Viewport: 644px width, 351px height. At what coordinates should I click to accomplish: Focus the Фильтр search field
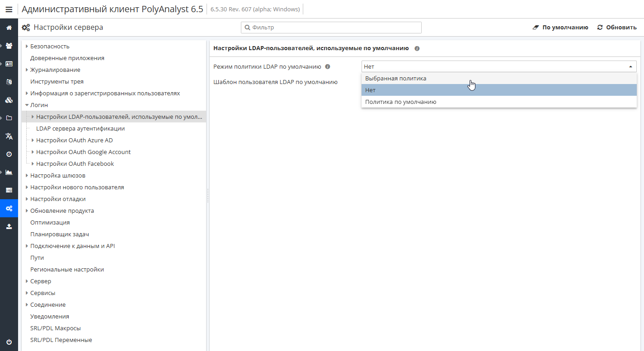point(331,28)
